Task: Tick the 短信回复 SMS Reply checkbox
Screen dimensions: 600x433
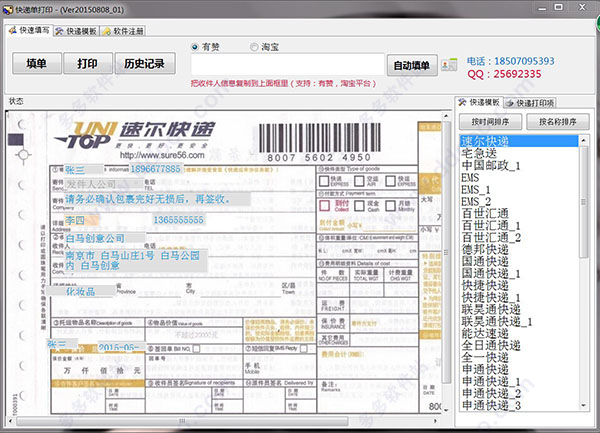Action: (304, 348)
